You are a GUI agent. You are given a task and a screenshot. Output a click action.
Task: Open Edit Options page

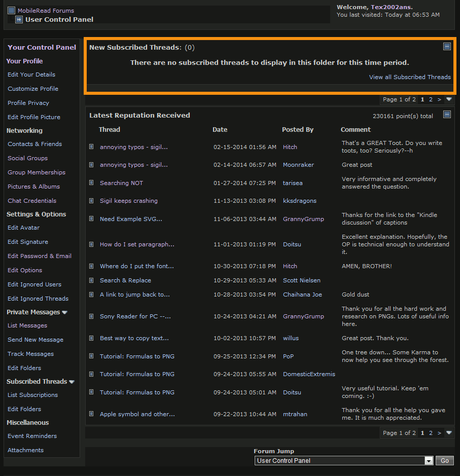click(x=25, y=270)
